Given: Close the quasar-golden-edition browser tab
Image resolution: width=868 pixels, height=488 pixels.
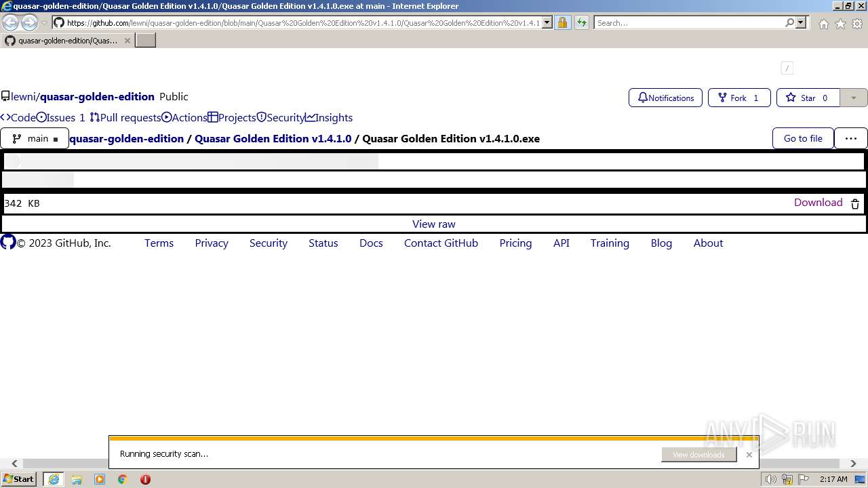Looking at the screenshot, I should pos(127,41).
